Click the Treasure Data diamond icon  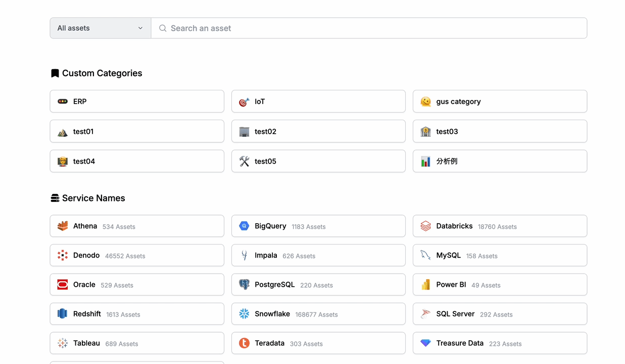(x=425, y=343)
